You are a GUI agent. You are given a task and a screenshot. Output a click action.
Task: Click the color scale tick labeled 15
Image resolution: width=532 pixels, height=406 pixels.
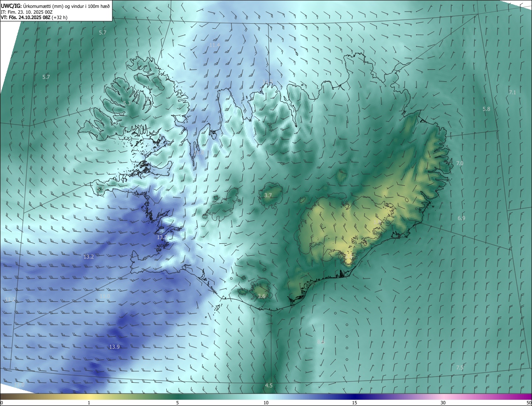[x=355, y=403]
